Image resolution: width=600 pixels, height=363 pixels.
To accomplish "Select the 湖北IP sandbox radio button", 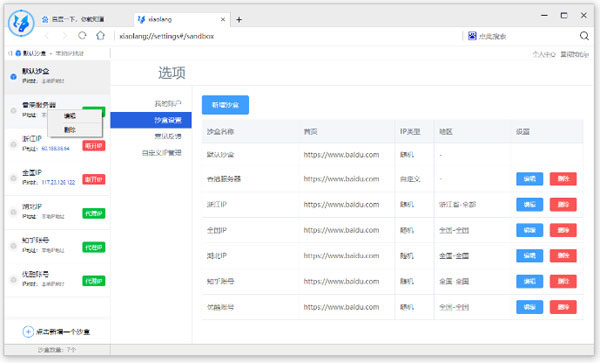I will tap(13, 212).
